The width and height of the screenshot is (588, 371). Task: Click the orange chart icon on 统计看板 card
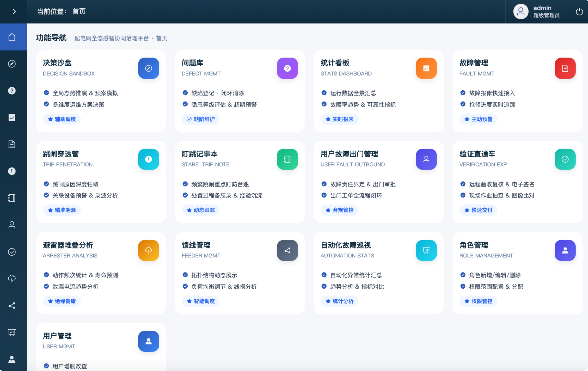(426, 68)
